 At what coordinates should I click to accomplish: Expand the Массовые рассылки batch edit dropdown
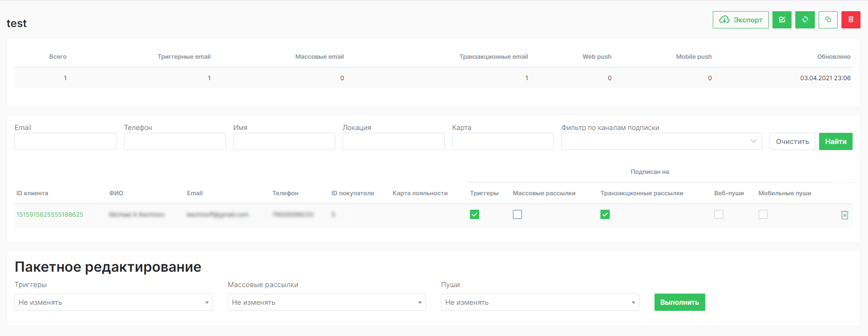point(326,302)
